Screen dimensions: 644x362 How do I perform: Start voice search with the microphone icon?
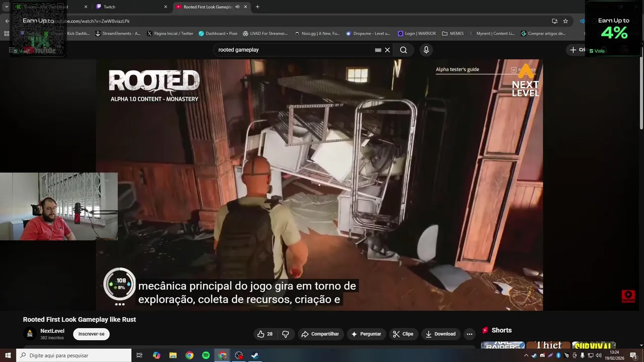426,50
